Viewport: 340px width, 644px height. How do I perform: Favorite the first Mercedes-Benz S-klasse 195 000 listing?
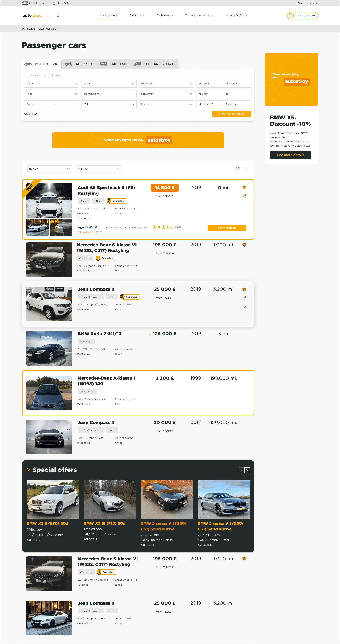(244, 245)
